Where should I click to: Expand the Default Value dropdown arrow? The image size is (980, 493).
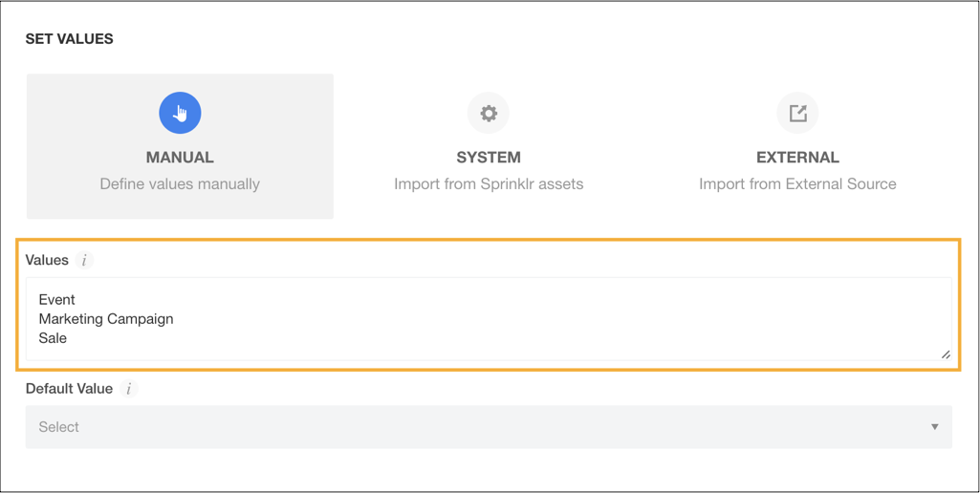pos(934,427)
